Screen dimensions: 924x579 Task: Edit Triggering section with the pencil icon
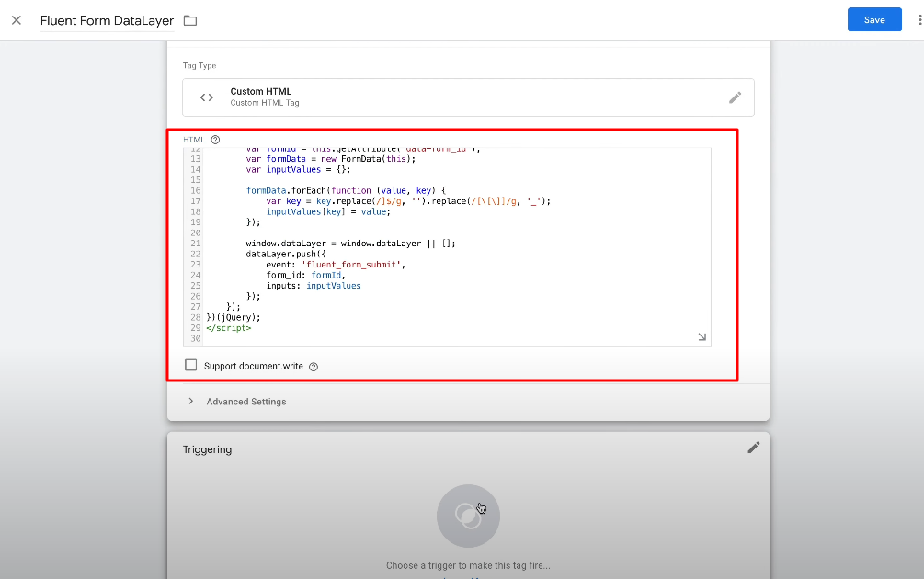754,448
